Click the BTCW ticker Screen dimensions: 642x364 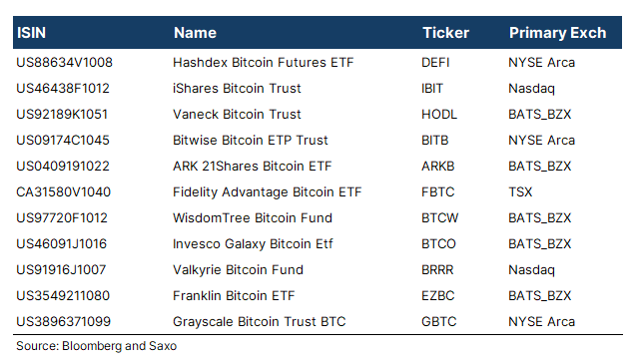(439, 218)
